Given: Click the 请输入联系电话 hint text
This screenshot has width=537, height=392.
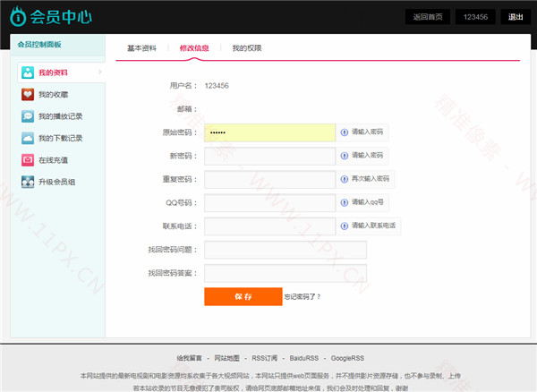Looking at the screenshot, I should tap(373, 226).
